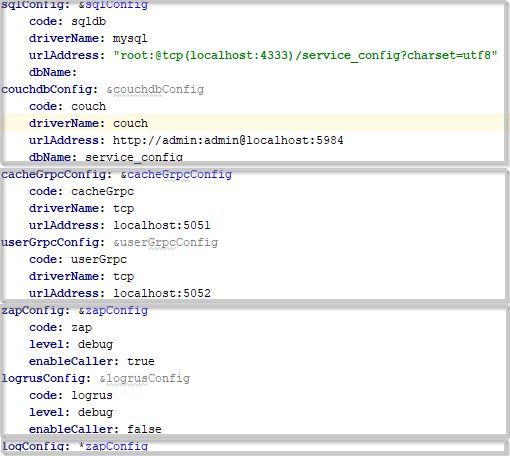Select the 'userGrpc' code value
Viewport: 510px width, 456px height.
pyautogui.click(x=99, y=259)
